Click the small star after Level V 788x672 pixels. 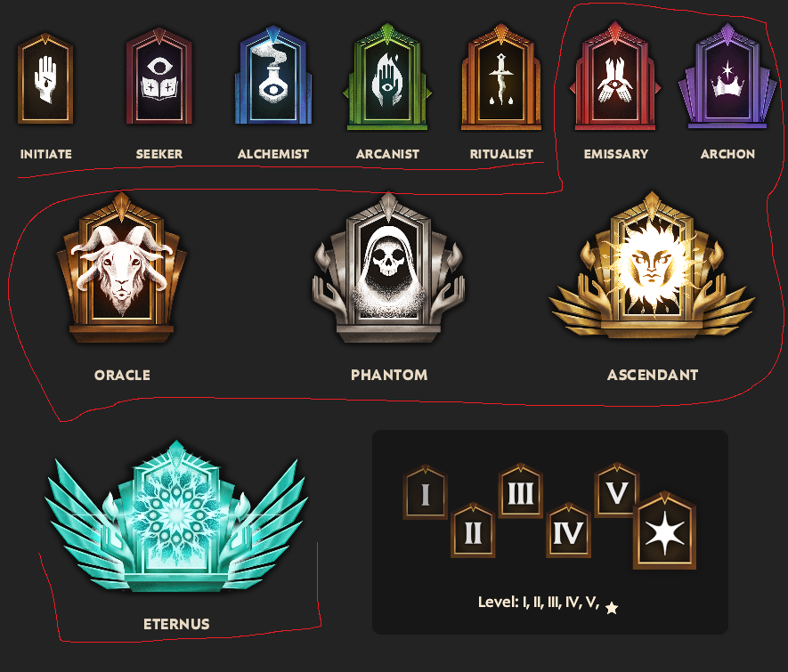coord(612,608)
